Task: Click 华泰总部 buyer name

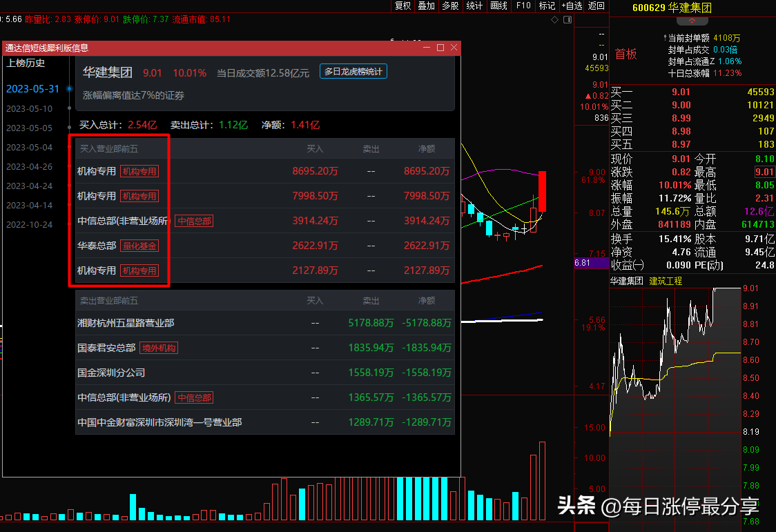Action: click(97, 246)
